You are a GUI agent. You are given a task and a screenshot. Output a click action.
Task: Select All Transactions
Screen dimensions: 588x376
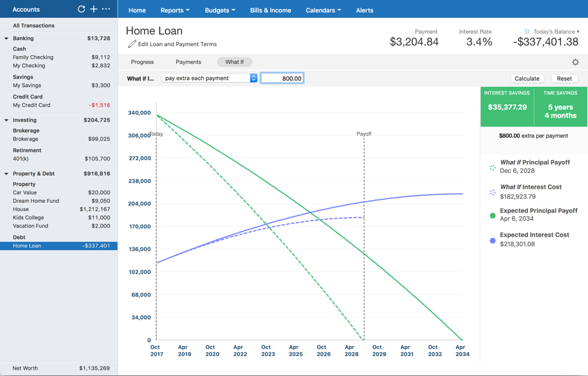34,26
